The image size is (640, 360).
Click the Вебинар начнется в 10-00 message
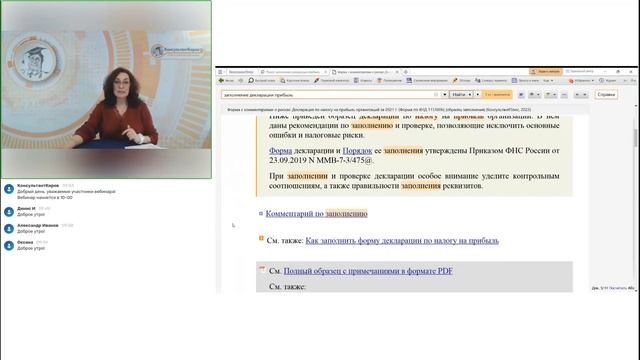[44, 198]
